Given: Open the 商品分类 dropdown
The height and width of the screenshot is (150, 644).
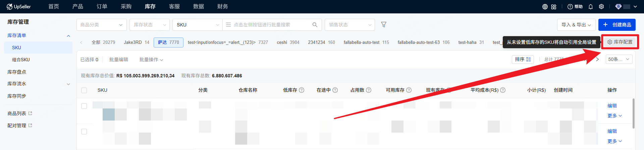Looking at the screenshot, I should click(x=101, y=25).
